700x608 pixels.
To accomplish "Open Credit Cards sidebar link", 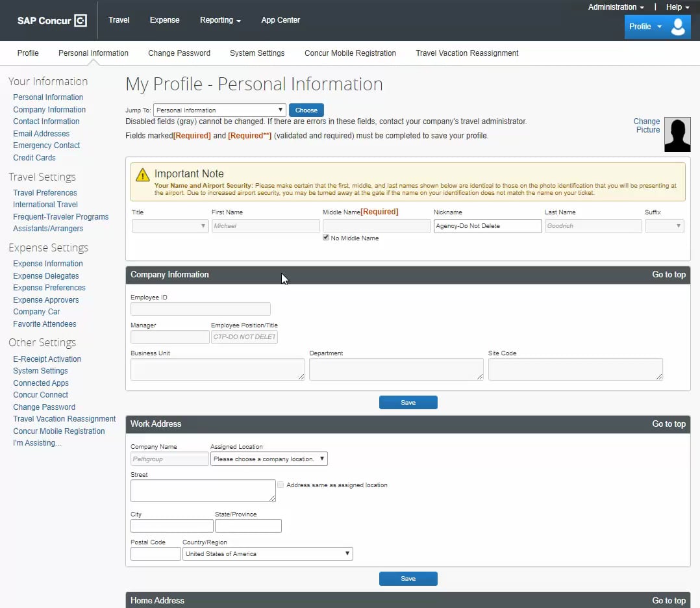I will coord(34,158).
